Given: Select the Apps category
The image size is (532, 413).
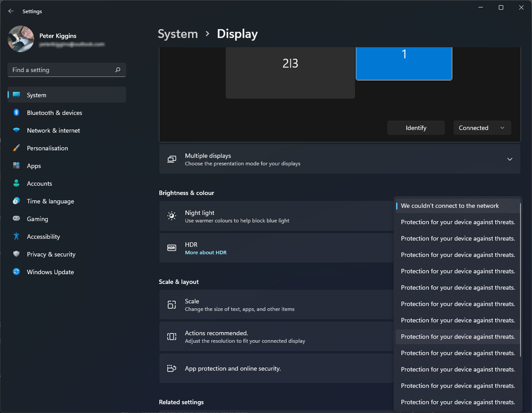Looking at the screenshot, I should tap(67, 166).
